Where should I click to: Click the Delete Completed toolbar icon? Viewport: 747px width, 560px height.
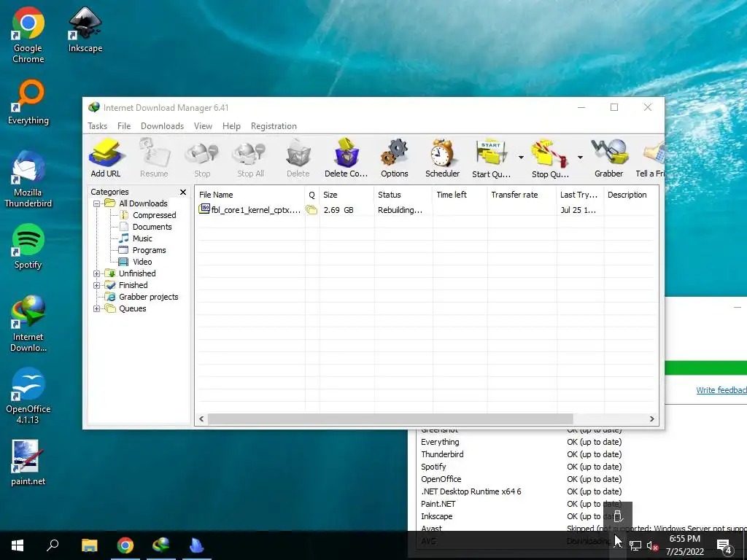(x=347, y=158)
